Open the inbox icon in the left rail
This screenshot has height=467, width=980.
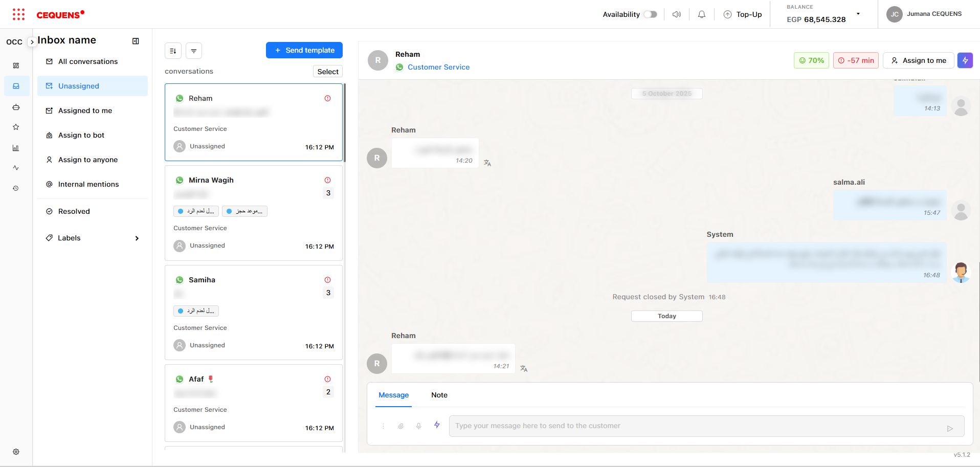pos(16,86)
